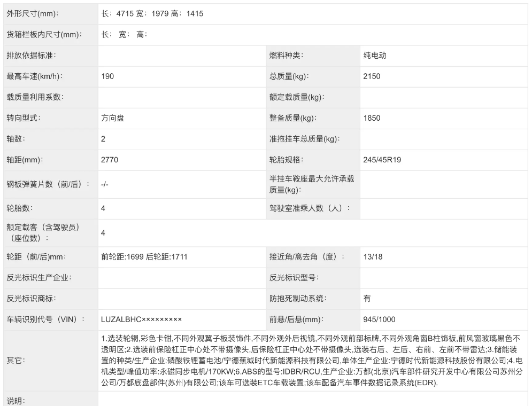Click the 前悬/后悬 value 945/1000

tap(379, 319)
